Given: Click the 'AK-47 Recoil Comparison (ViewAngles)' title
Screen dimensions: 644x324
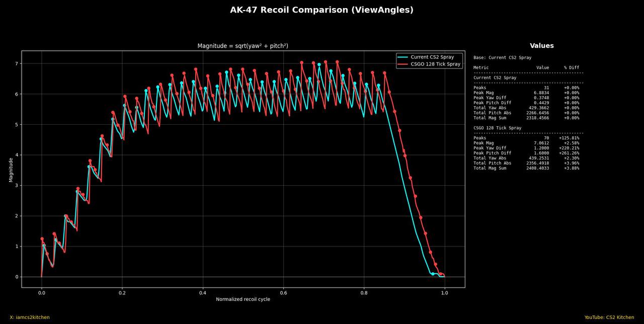Looking at the screenshot, I should (x=322, y=10).
